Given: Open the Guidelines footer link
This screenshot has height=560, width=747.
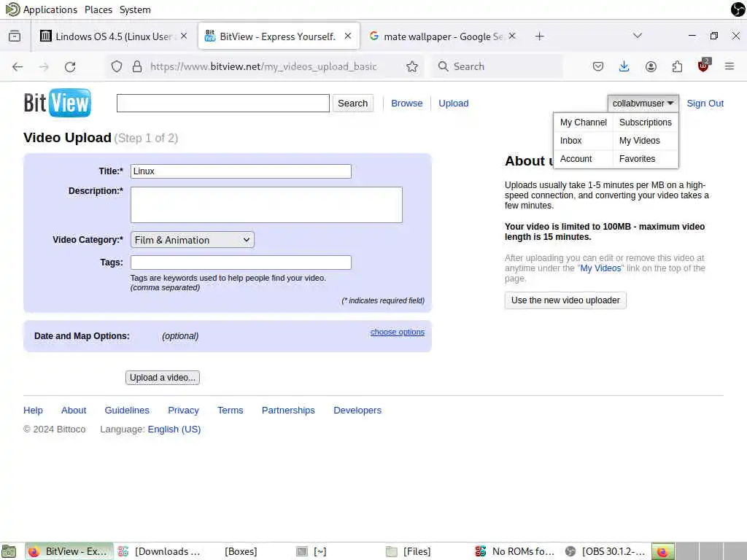Looking at the screenshot, I should pyautogui.click(x=127, y=410).
